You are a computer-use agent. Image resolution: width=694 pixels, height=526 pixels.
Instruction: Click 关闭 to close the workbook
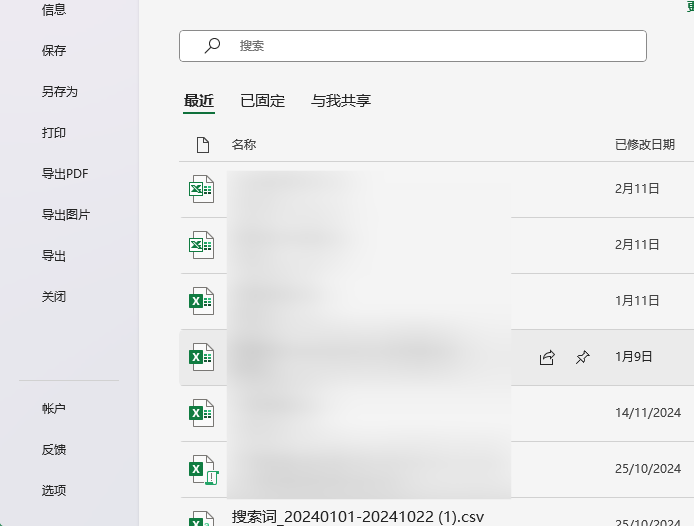point(54,297)
